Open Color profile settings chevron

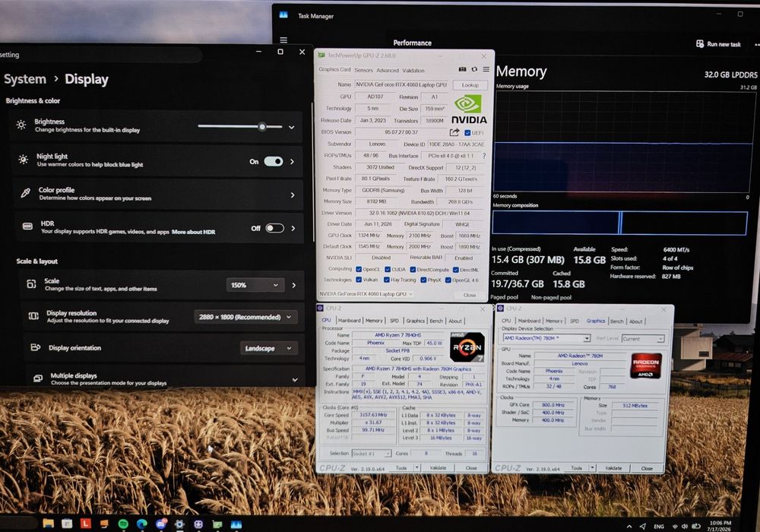tap(293, 195)
